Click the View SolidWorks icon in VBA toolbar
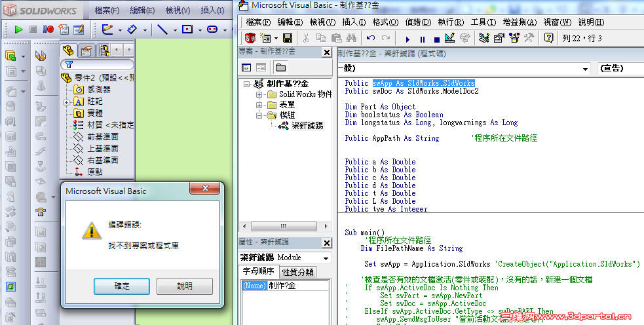Screen dimensions: 644x325 pyautogui.click(x=250, y=38)
